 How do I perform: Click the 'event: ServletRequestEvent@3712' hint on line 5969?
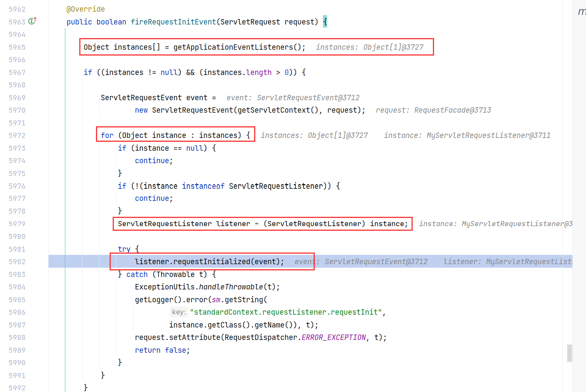(293, 98)
